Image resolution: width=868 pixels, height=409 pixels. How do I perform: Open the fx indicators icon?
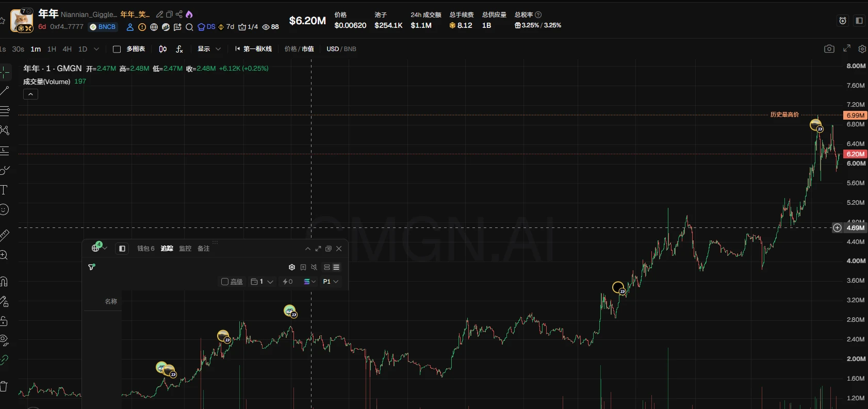(179, 49)
